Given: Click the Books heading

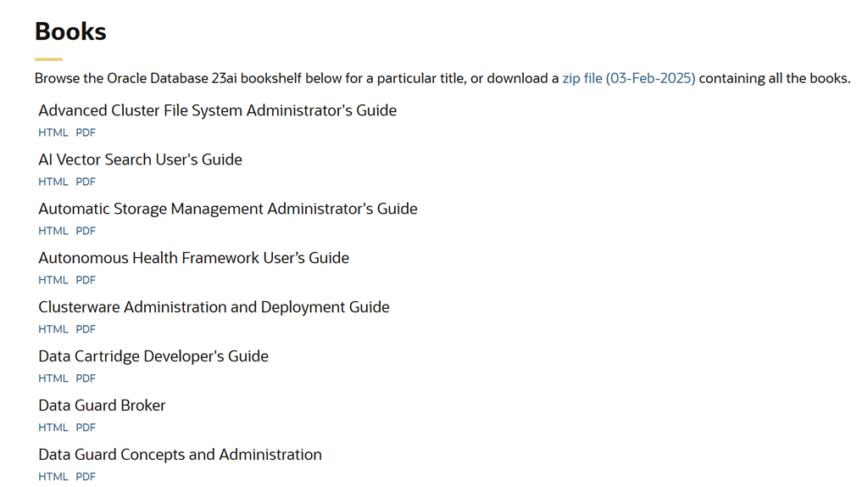Looking at the screenshot, I should click(x=70, y=31).
